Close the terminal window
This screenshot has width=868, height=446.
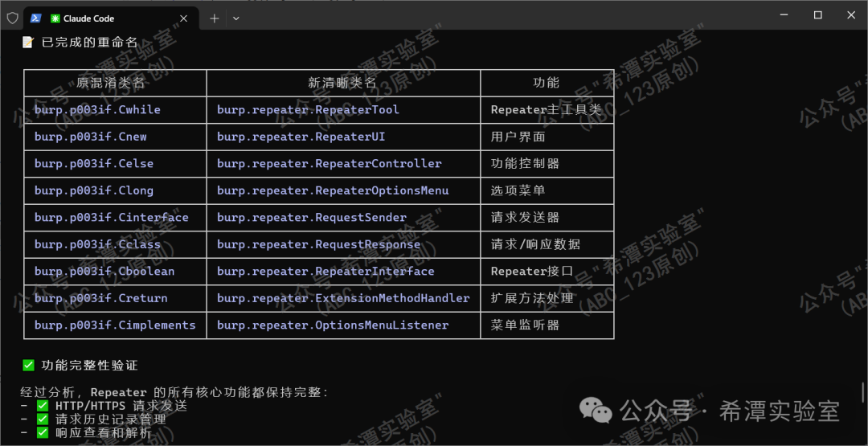point(851,15)
